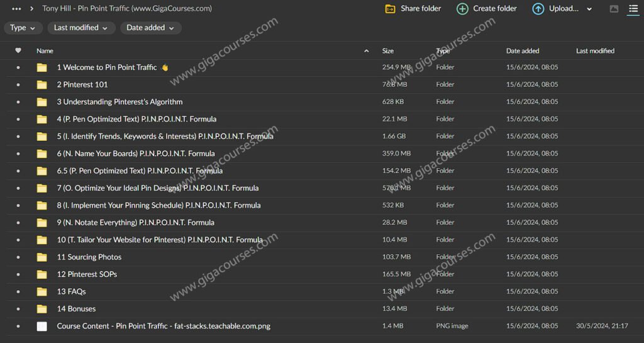The image size is (644, 343).
Task: Sort by the Last modified column header
Action: 595,51
